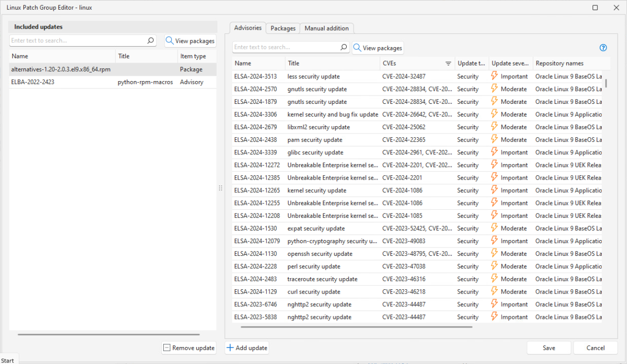Viewport: 627px width, 364px height.
Task: Select glibc security update row
Action: click(x=418, y=152)
